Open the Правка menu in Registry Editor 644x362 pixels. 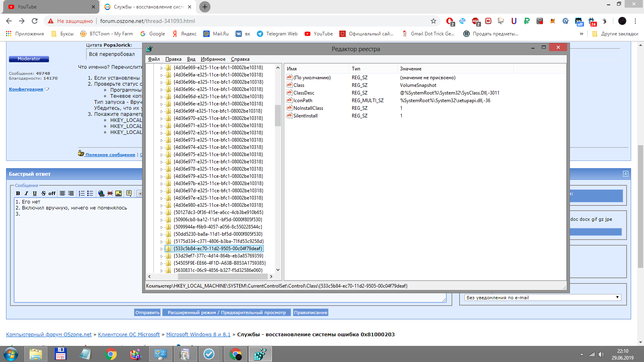point(173,59)
